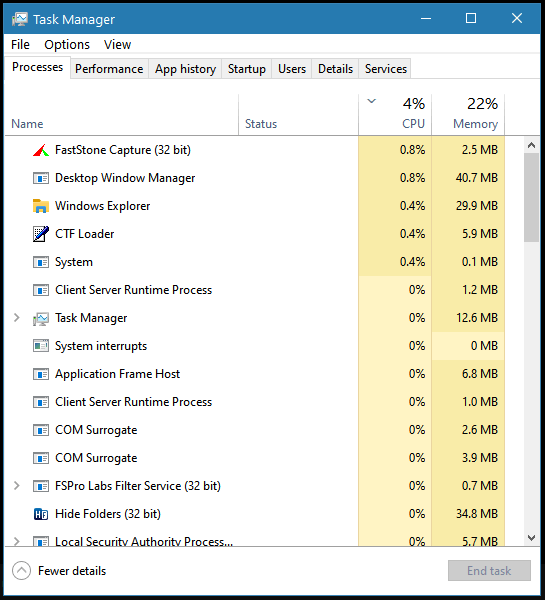Image resolution: width=545 pixels, height=600 pixels.
Task: Click the scrollbar down arrow
Action: click(x=531, y=538)
